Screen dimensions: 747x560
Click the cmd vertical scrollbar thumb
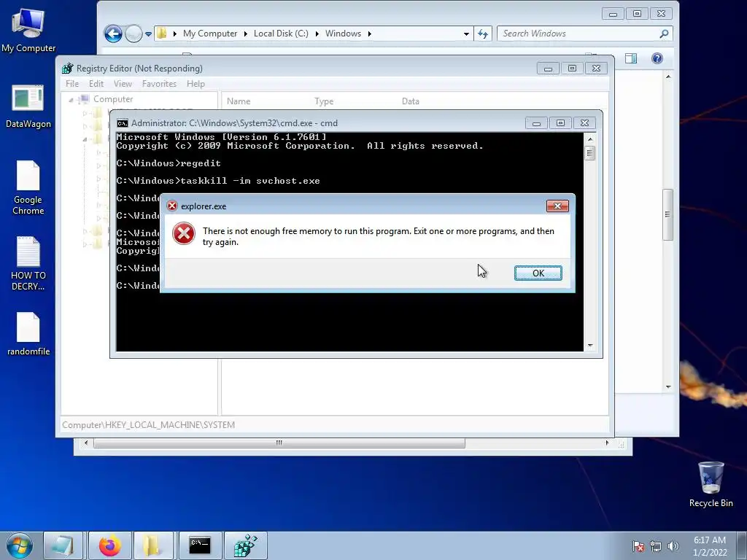point(589,153)
